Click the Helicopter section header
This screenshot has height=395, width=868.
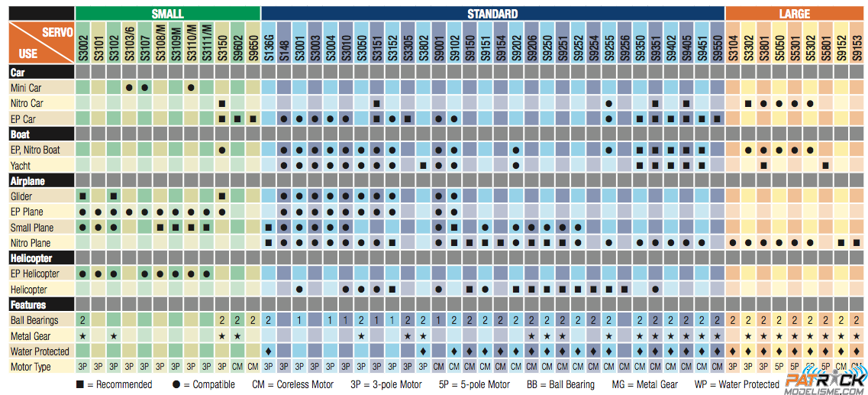point(31,258)
